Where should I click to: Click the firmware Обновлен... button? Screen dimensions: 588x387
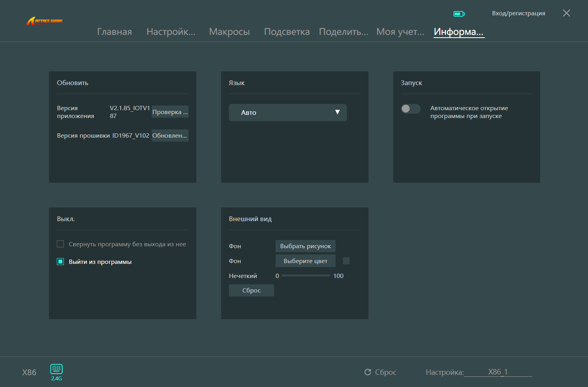point(170,136)
